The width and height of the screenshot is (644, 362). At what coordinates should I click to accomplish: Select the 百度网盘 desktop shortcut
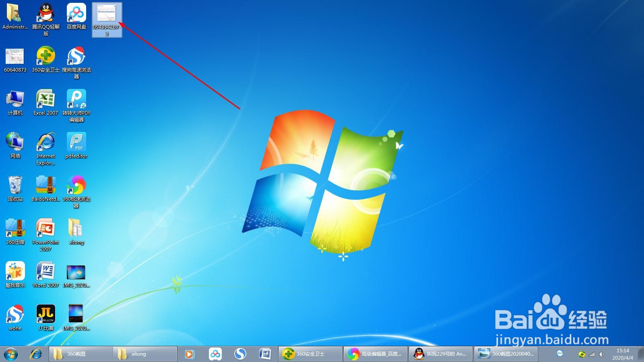click(x=76, y=17)
